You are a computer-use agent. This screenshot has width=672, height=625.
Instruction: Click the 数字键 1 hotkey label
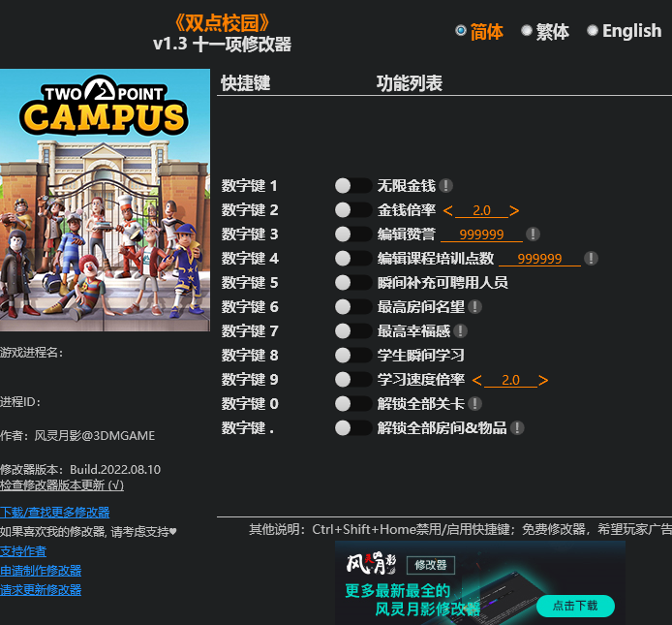(x=250, y=186)
